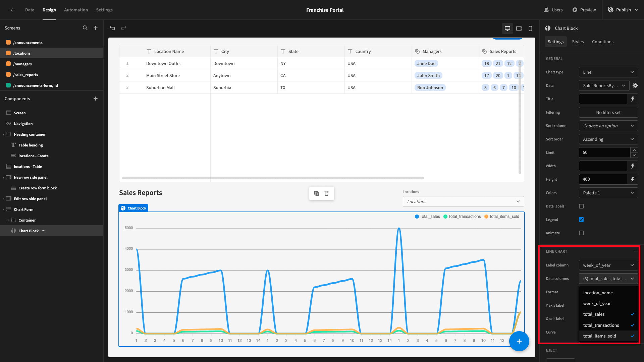644x362 pixels.
Task: Select the /sales_reports screen
Action: point(52,75)
